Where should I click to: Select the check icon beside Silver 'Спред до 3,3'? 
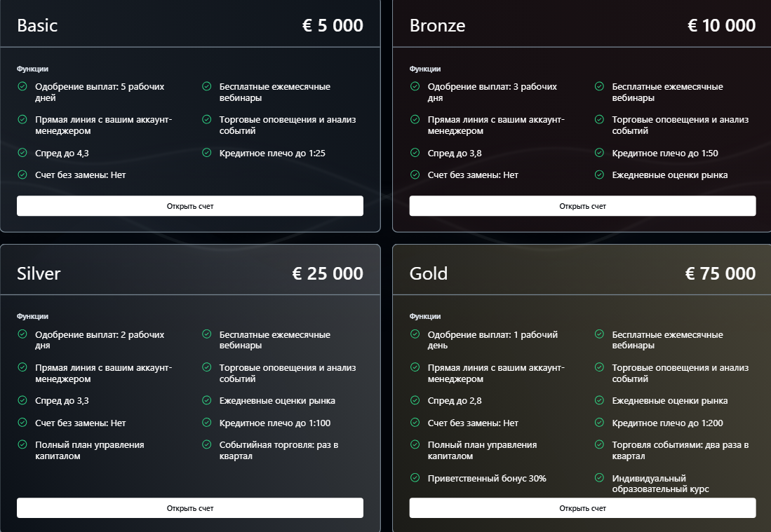[22, 400]
